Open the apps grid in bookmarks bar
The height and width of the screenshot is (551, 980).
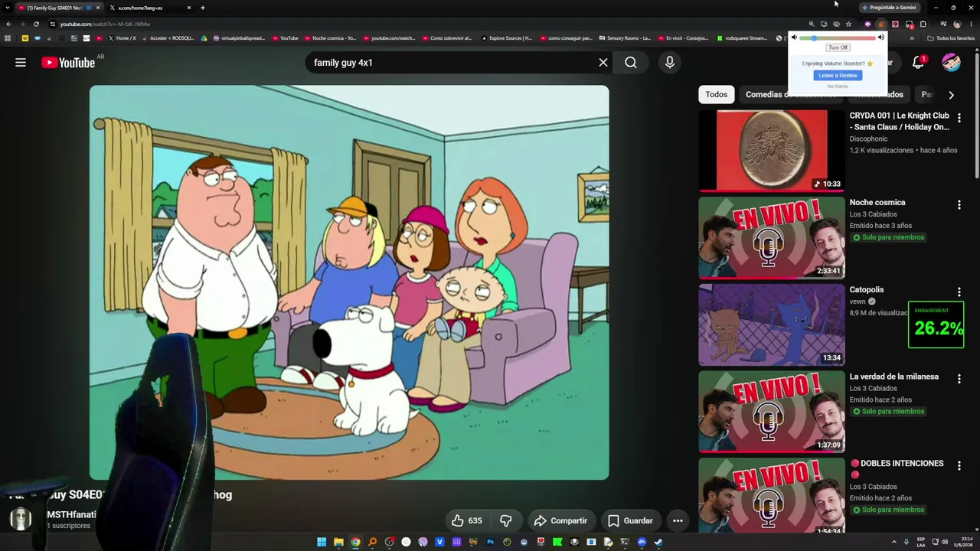8,38
